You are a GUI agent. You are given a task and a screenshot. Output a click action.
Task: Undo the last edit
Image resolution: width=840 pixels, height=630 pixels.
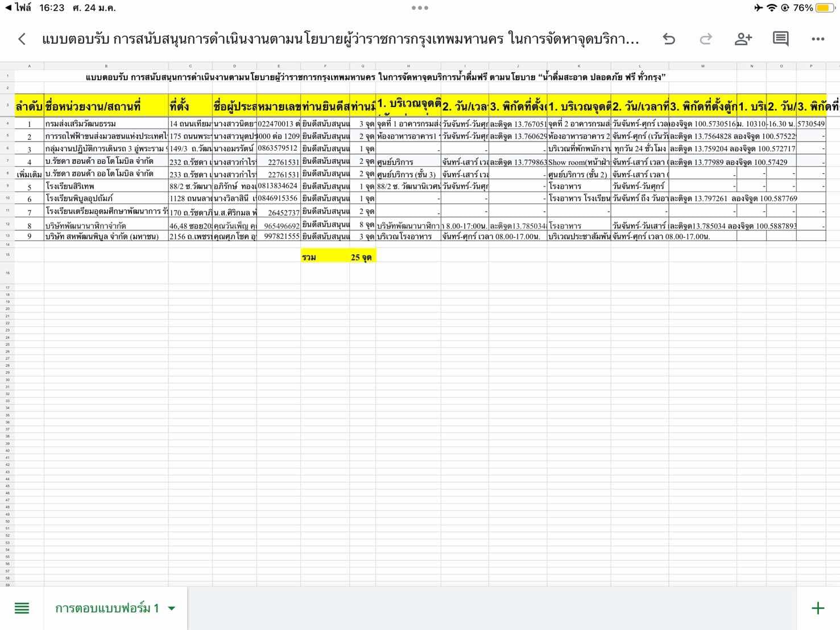(669, 39)
